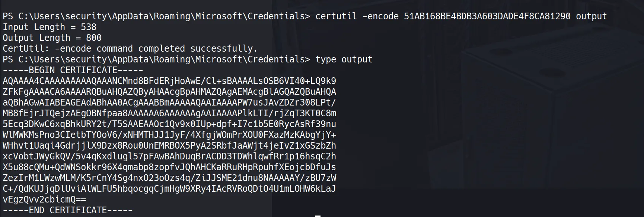
Task: Click the Base64 line starting with 5Ecq3DKw
Action: (169, 124)
